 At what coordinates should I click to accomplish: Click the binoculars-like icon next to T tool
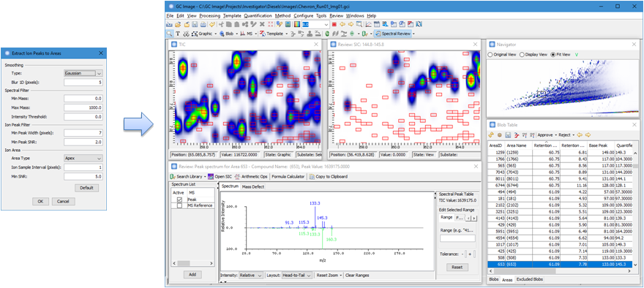point(186,34)
